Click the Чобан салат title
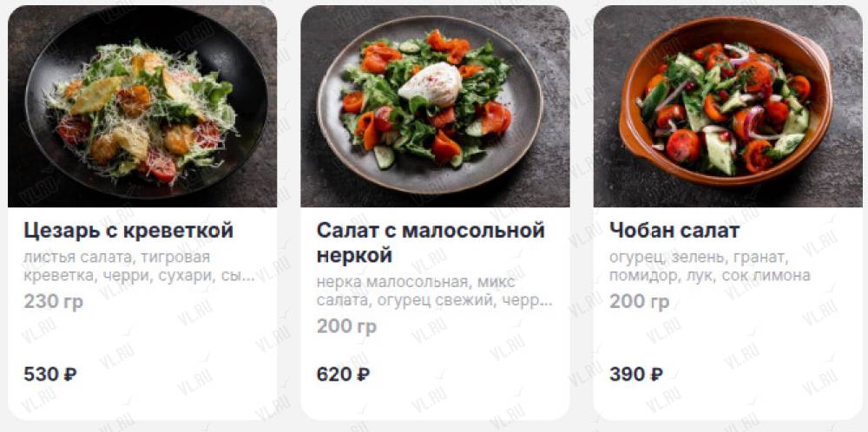 pos(674,231)
